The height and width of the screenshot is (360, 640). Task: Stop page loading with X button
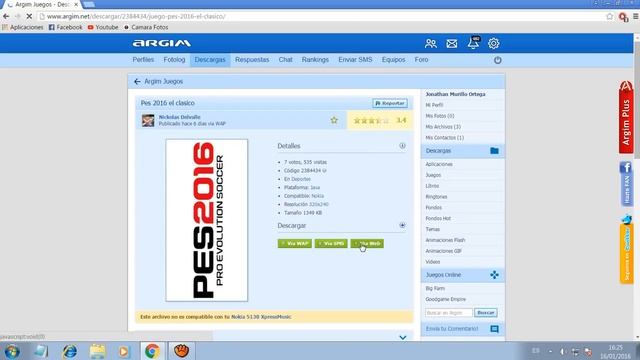[x=29, y=16]
